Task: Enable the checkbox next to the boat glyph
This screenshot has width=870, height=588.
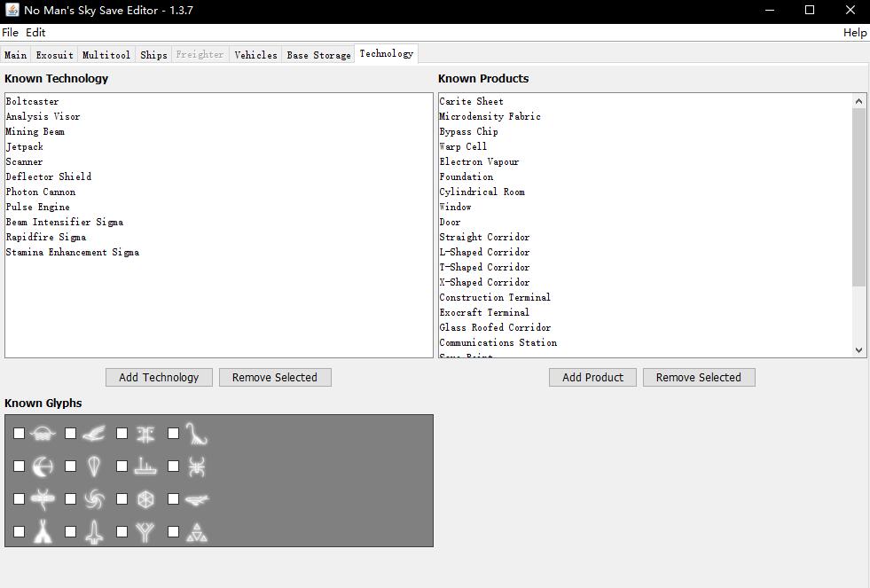Action: (x=122, y=466)
